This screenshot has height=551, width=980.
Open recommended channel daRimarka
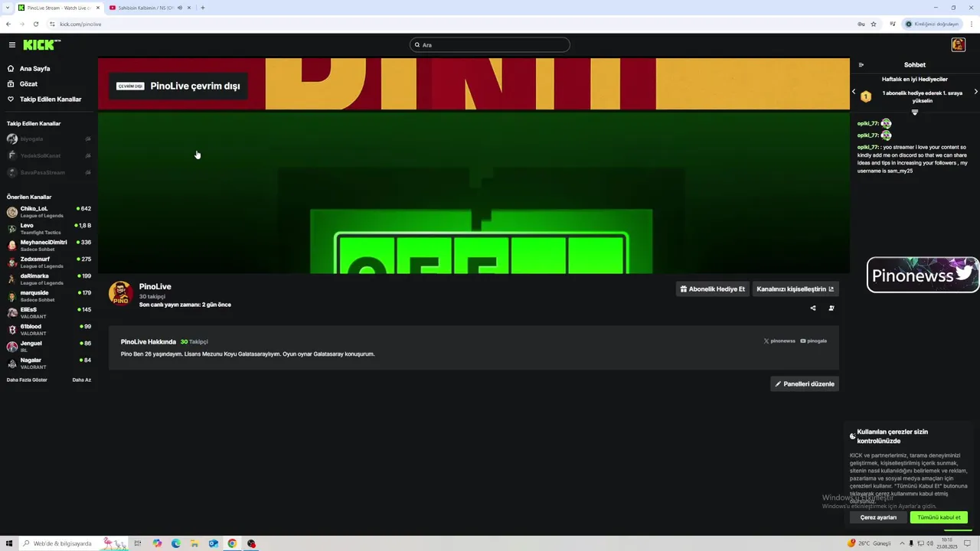point(49,279)
